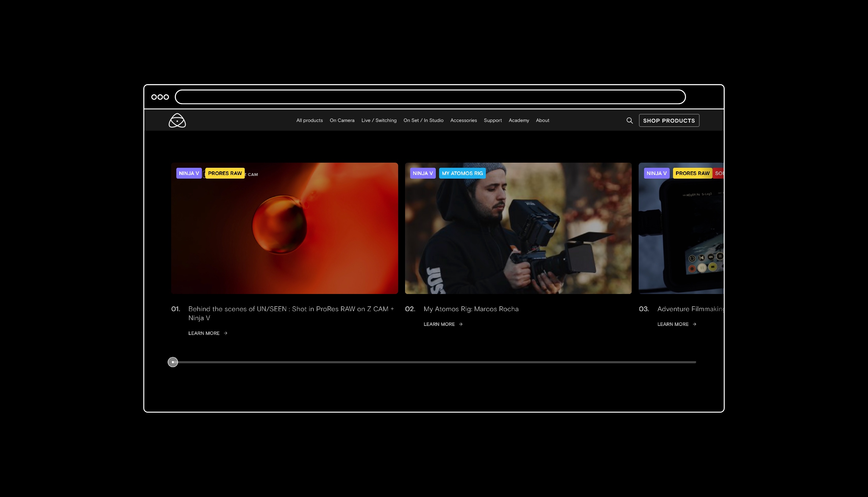This screenshot has height=497, width=868.
Task: Expand the Live / Switching dropdown menu
Action: point(379,120)
